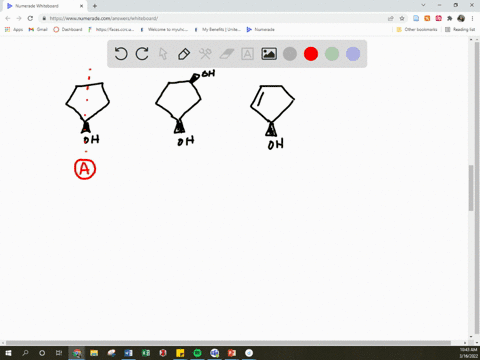480x360 pixels.
Task: Open the pink extension icon
Action: coord(439,18)
